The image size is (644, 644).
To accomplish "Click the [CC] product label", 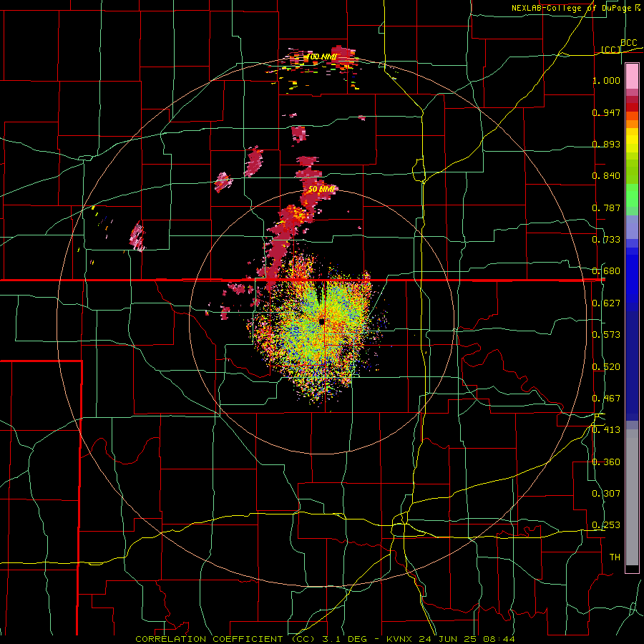I will (611, 49).
